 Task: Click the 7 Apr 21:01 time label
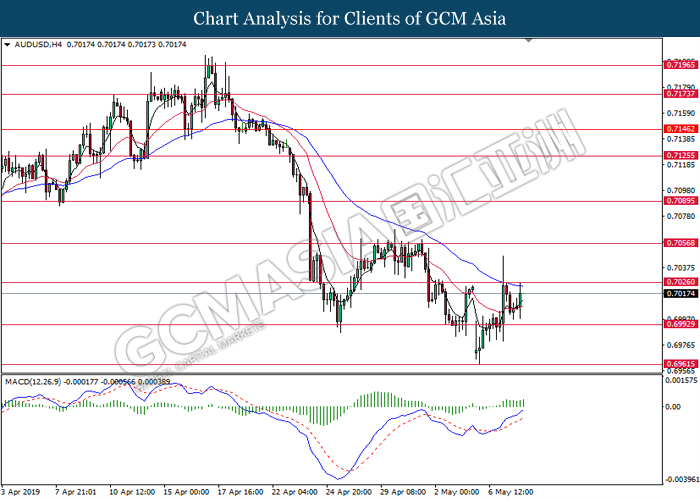pos(75,492)
